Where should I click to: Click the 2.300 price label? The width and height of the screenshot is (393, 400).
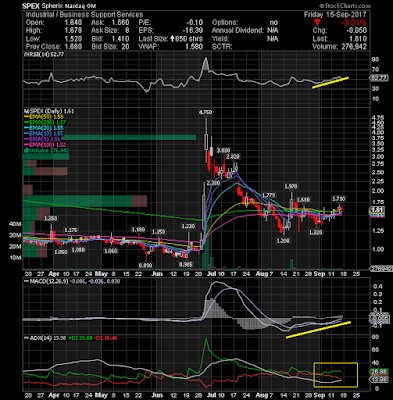[x=213, y=183]
